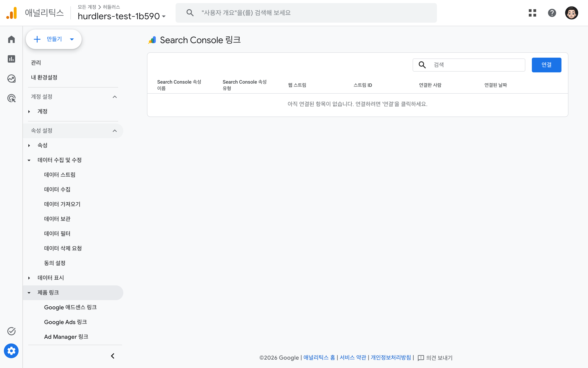588x368 pixels.
Task: Expand the 데이터 표시 group
Action: (x=29, y=278)
